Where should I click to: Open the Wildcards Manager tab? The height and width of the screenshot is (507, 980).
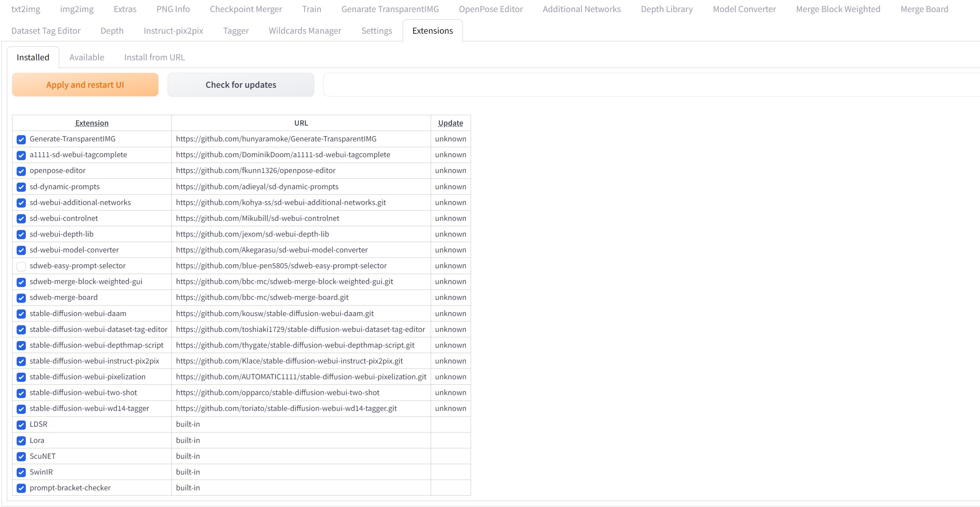pos(305,31)
